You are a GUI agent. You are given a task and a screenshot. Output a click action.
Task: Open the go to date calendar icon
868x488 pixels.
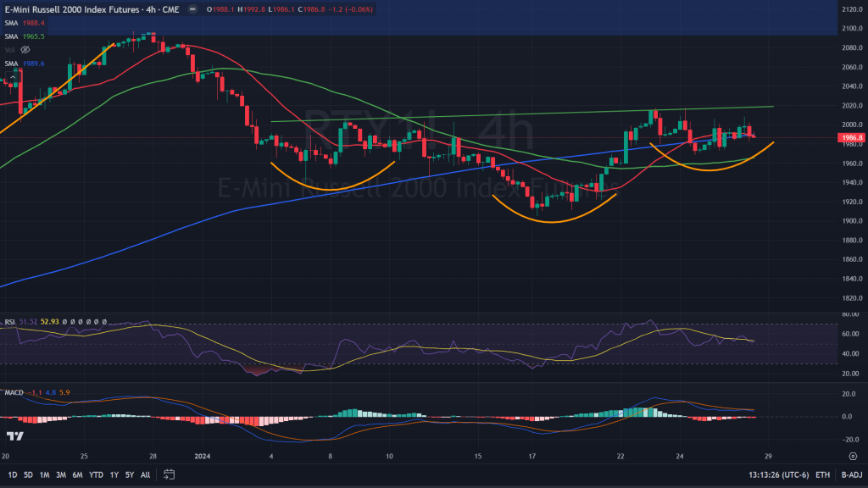click(x=170, y=474)
